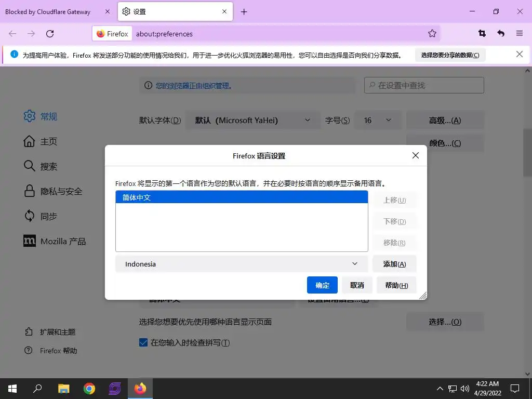532x399 pixels.
Task: Show hidden system tray icons
Action: coord(440,389)
